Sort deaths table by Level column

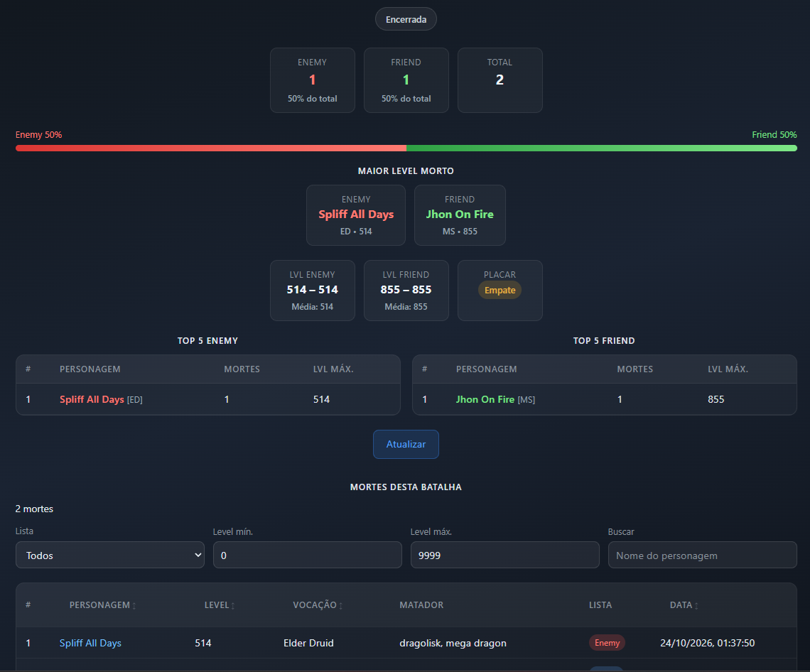point(220,605)
